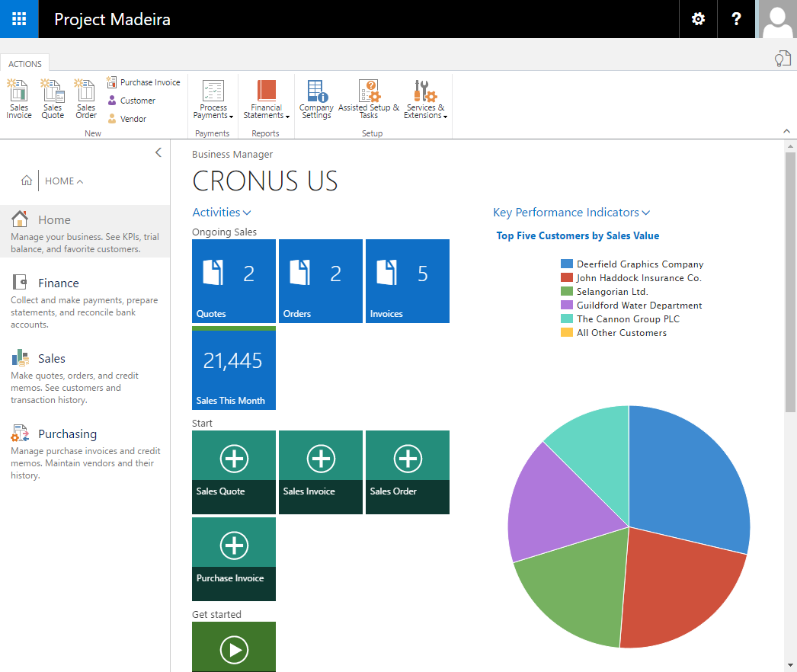Click the app launcher waffle icon
The image size is (797, 672).
19,19
